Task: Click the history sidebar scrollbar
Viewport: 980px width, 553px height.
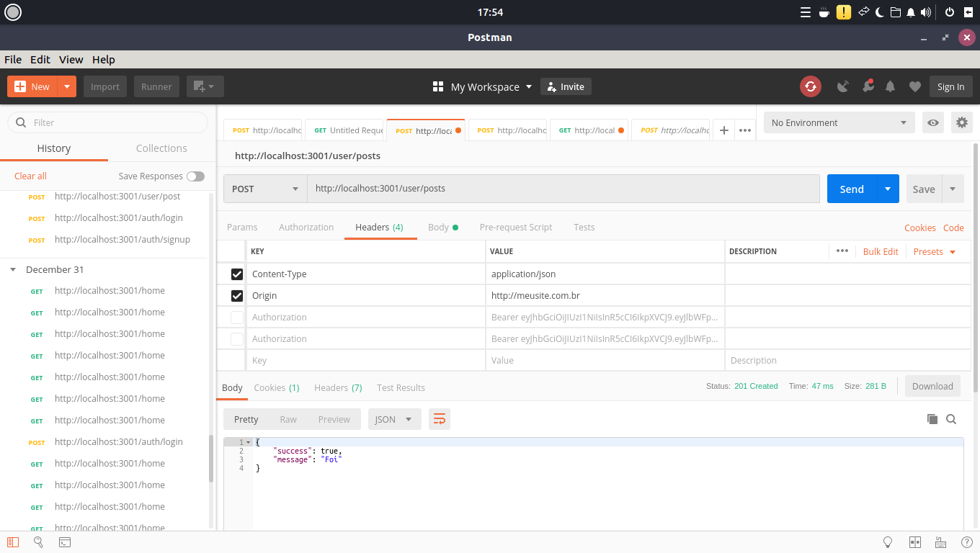Action: [x=211, y=459]
